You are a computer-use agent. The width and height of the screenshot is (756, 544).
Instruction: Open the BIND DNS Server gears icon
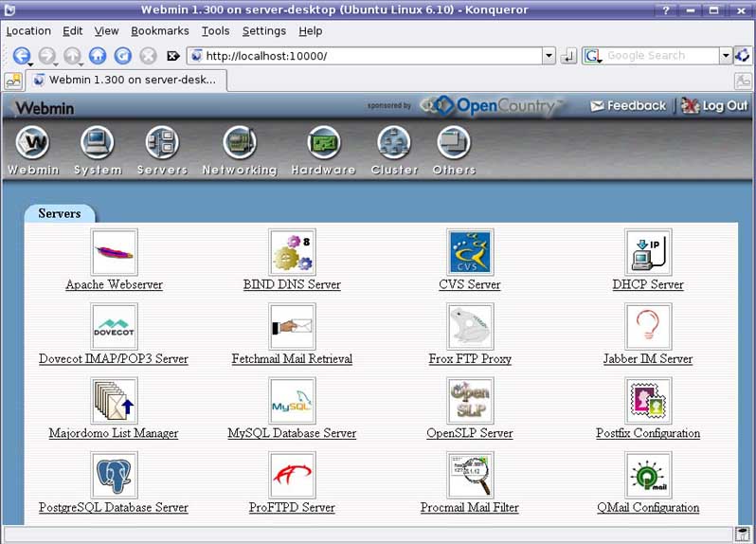click(292, 252)
